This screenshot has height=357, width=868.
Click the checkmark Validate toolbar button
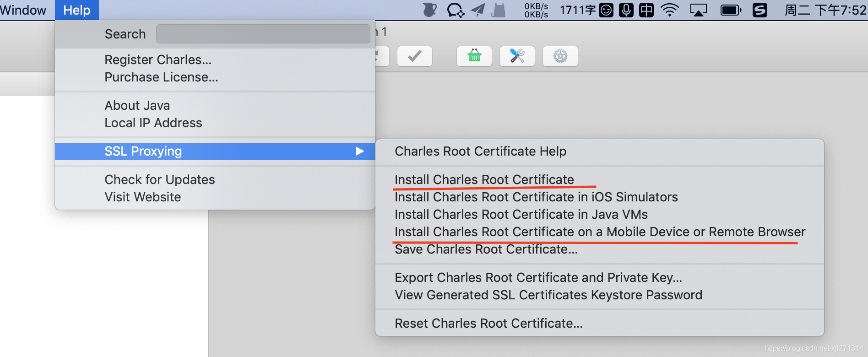click(415, 56)
